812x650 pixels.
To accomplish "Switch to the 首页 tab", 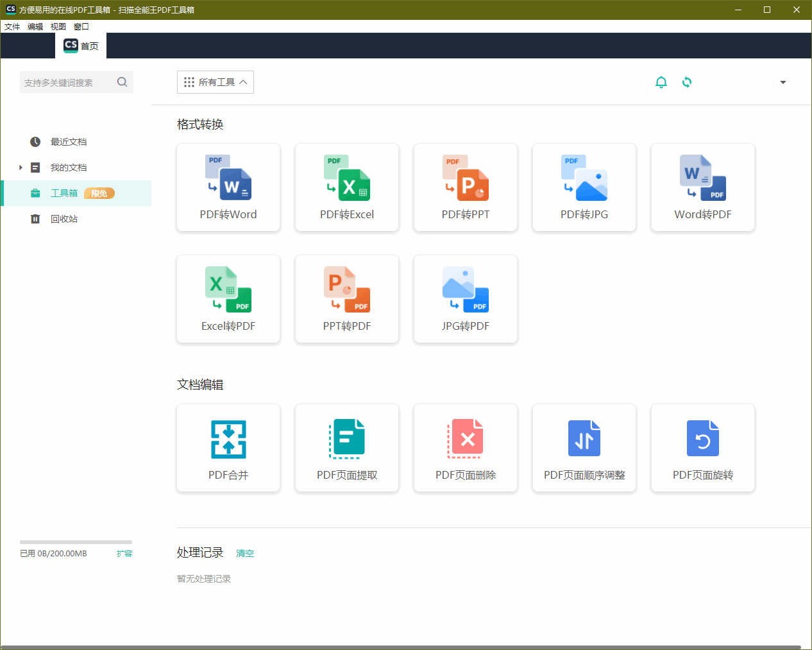I will pyautogui.click(x=80, y=46).
